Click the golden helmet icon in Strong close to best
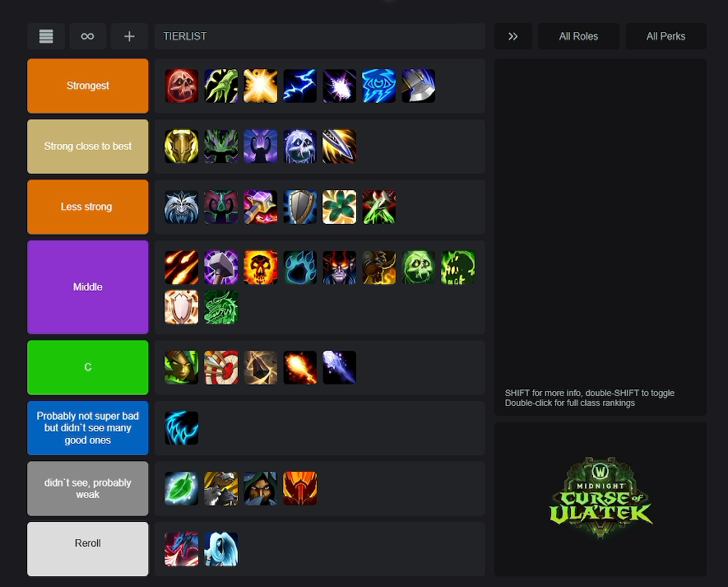 (x=182, y=147)
